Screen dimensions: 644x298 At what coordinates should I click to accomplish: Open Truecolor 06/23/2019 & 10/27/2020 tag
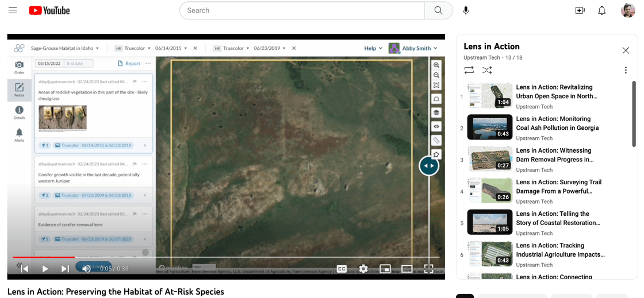click(x=93, y=239)
